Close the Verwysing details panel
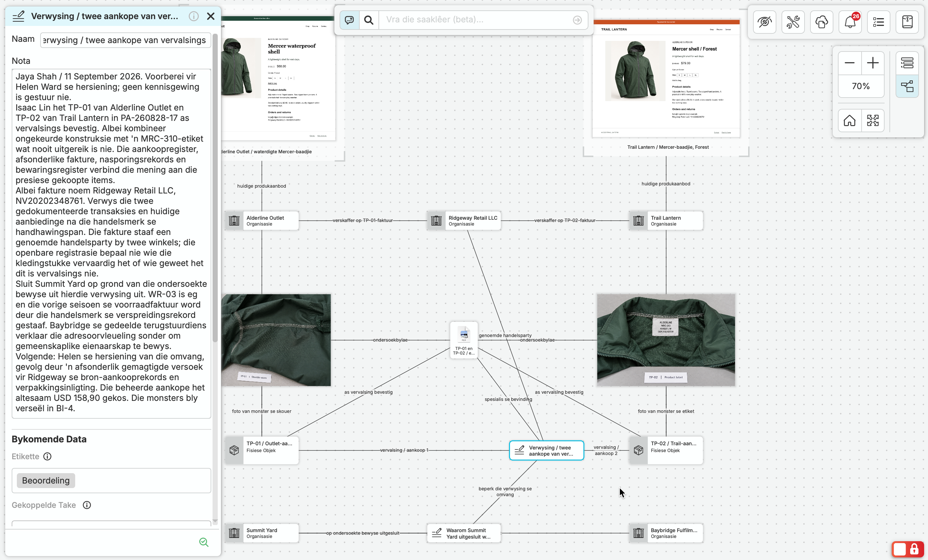 [211, 16]
